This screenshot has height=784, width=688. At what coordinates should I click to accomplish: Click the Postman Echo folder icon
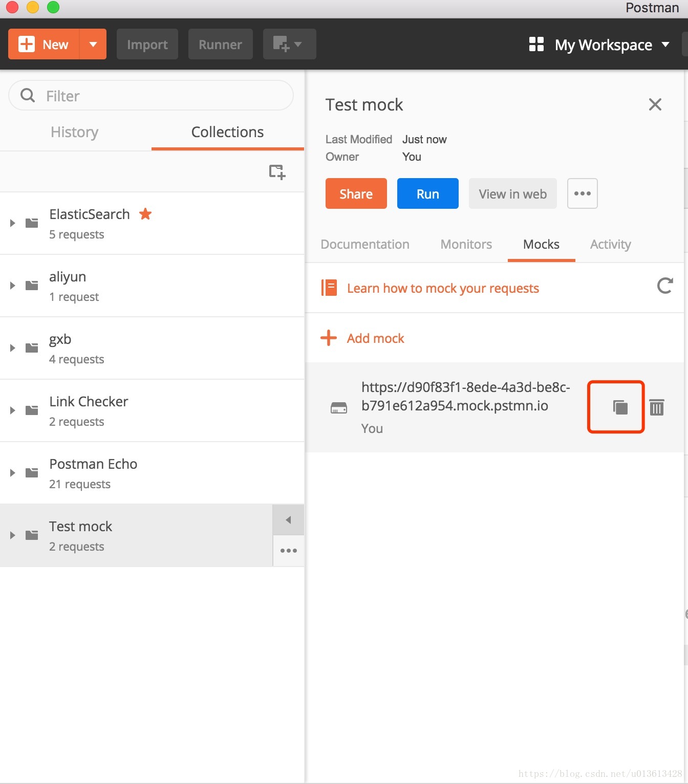point(32,473)
